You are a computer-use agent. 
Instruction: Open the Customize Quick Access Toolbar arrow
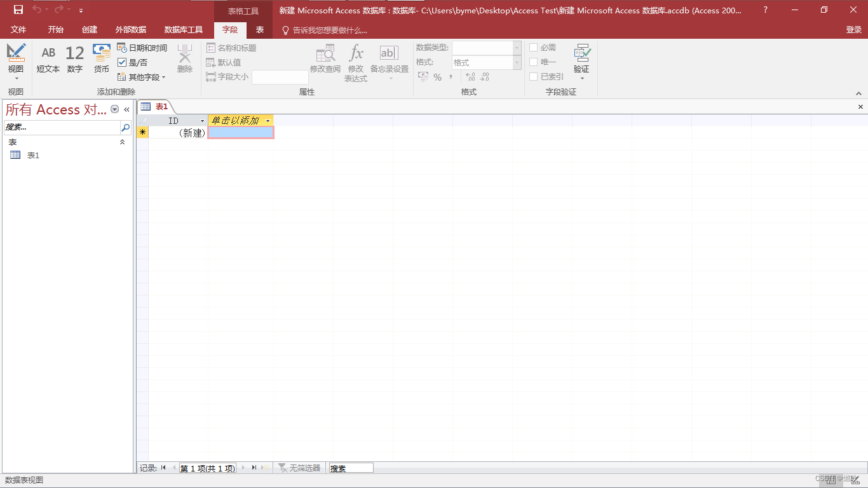[x=81, y=10]
